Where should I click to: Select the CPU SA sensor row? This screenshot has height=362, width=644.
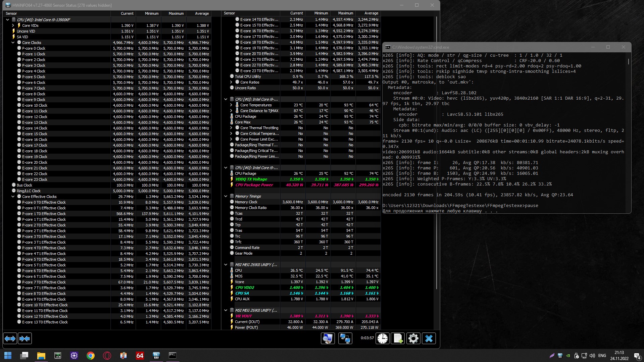[305, 293]
